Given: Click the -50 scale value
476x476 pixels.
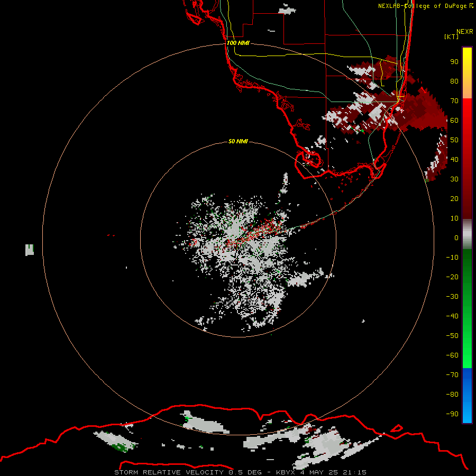Looking at the screenshot, I should 452,336.
